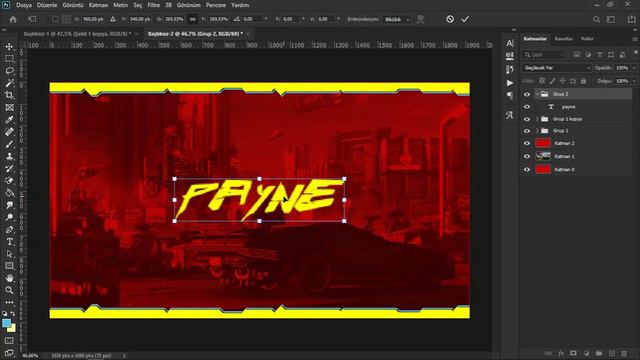Screen dimensions: 640x360
Task: Click the foreground color swatch
Action: coord(7,323)
